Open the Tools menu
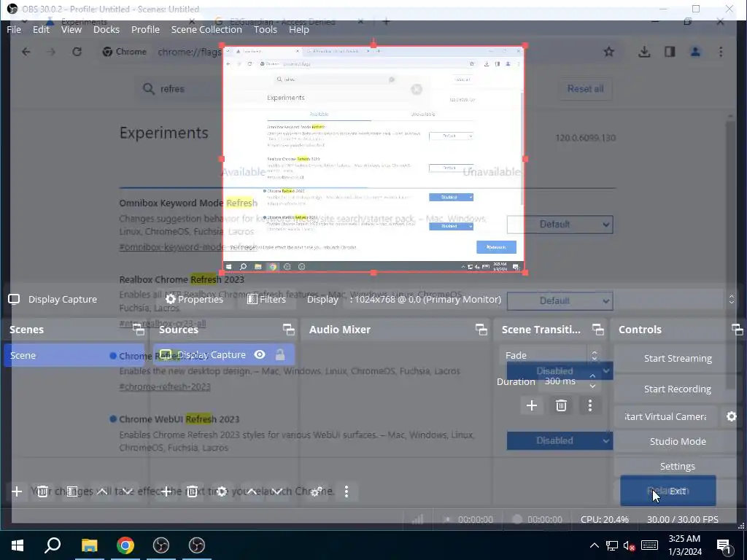The height and width of the screenshot is (560, 747). 266,29
